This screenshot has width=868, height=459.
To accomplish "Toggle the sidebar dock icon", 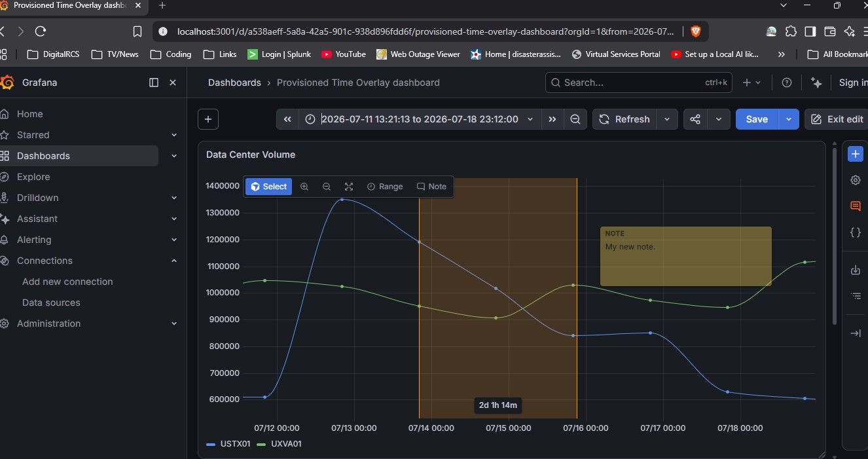I will [x=154, y=83].
